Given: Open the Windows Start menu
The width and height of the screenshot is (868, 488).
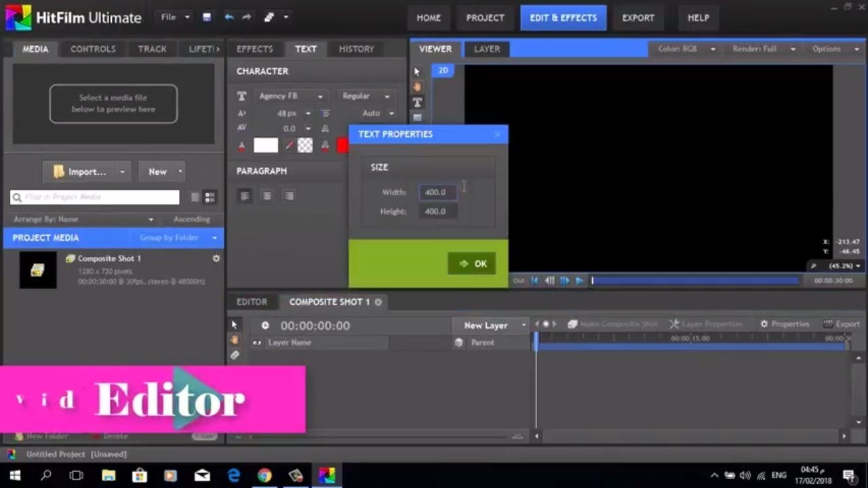Looking at the screenshot, I should click(x=15, y=476).
